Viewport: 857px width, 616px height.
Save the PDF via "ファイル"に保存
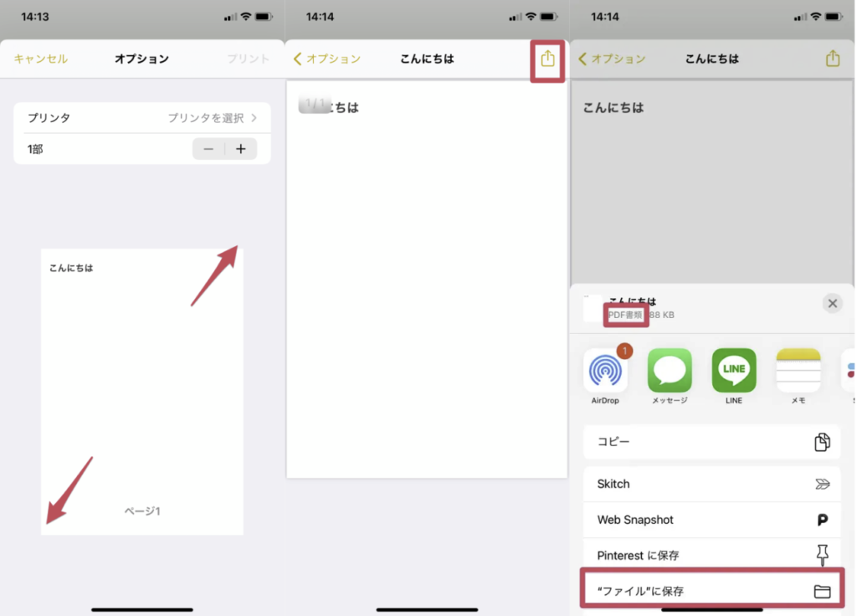click(x=711, y=592)
